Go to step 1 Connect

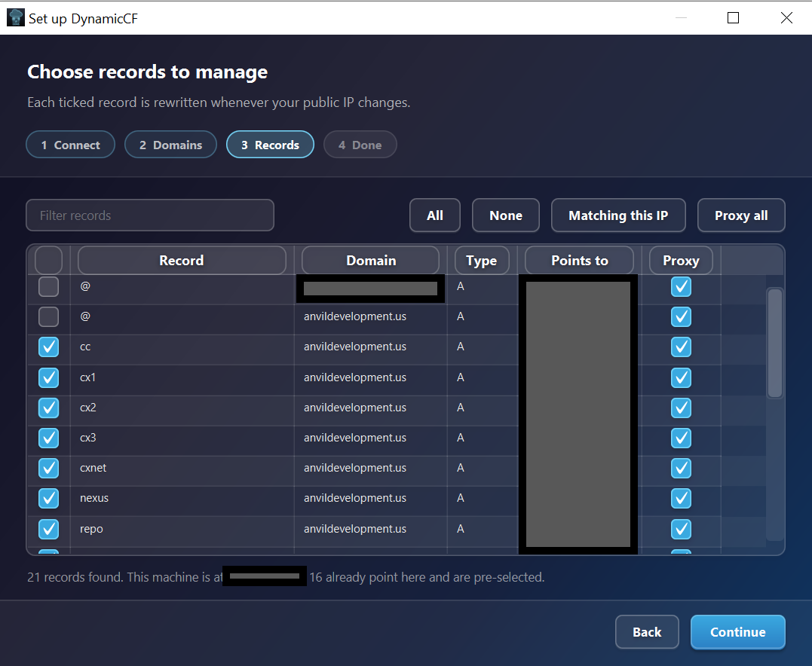pos(70,145)
